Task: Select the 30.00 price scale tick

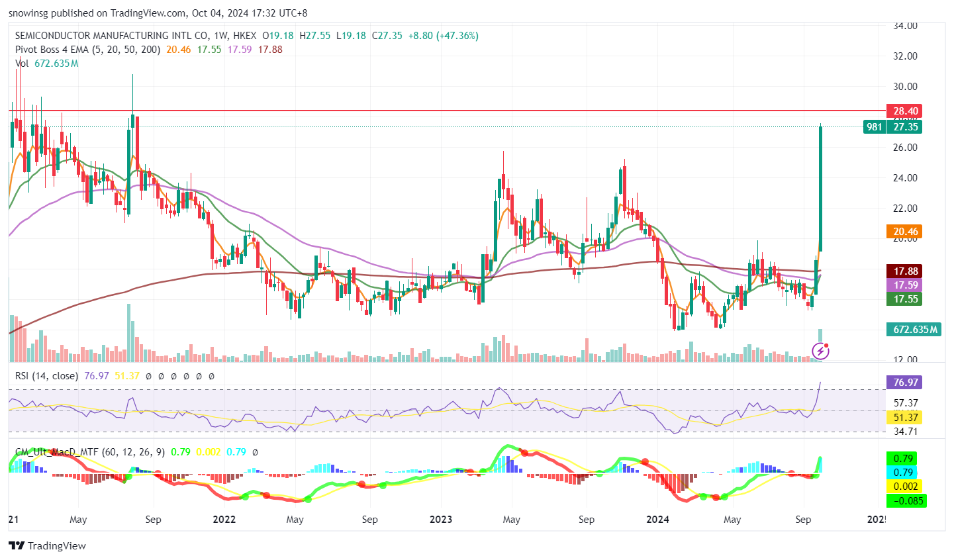Action: 905,87
